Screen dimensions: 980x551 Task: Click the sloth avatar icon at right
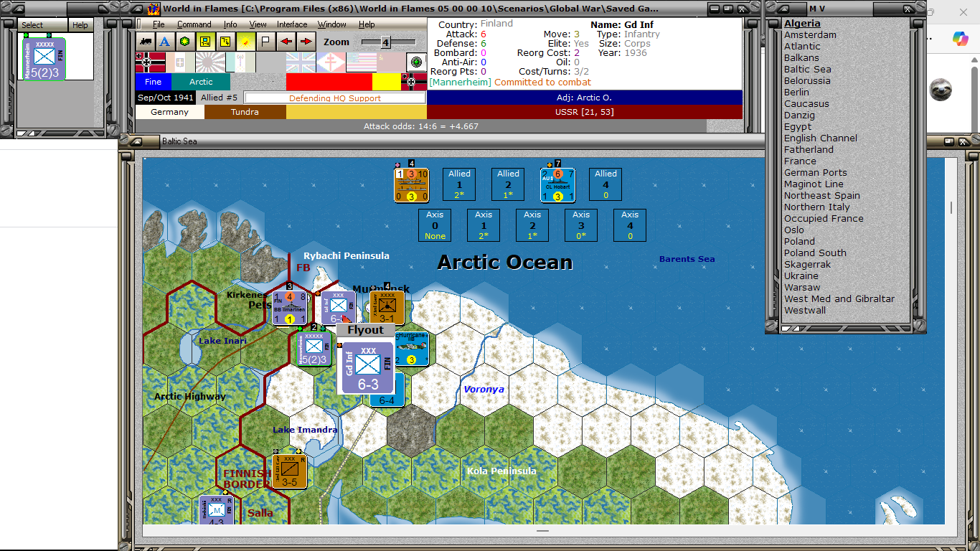[941, 90]
